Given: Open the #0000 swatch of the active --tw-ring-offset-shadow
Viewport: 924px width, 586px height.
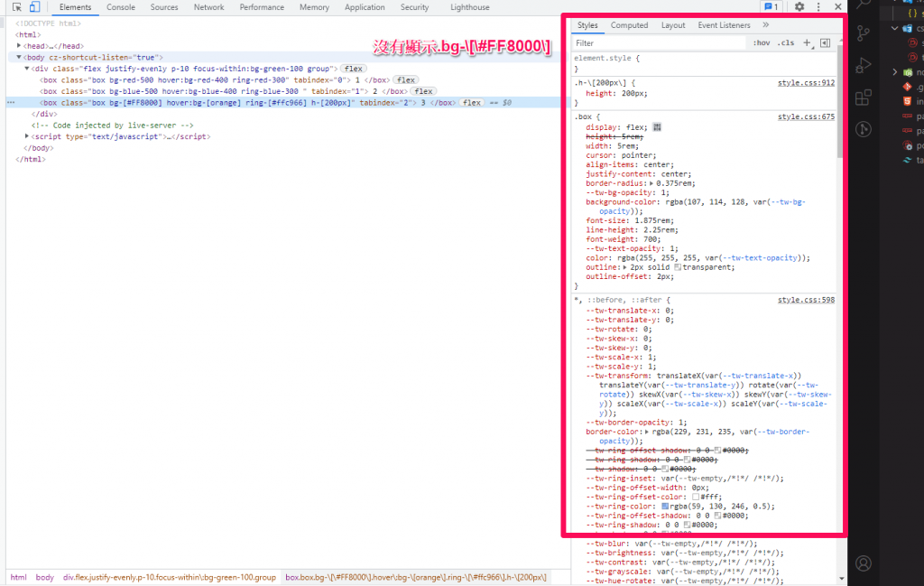Looking at the screenshot, I should tap(717, 516).
